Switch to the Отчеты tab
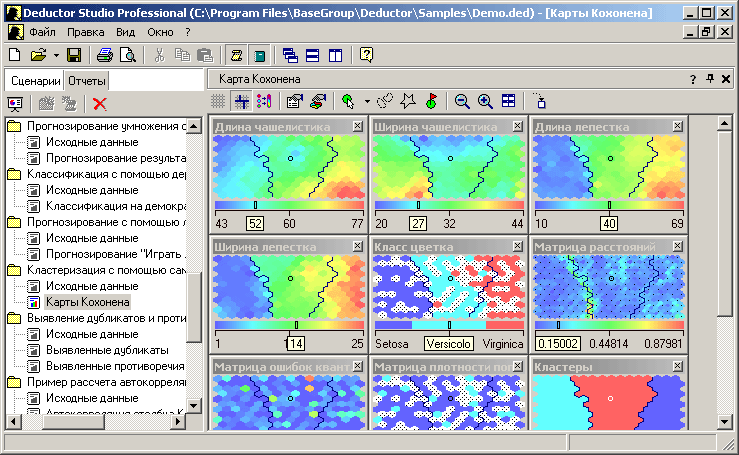This screenshot has height=455, width=739. click(87, 80)
